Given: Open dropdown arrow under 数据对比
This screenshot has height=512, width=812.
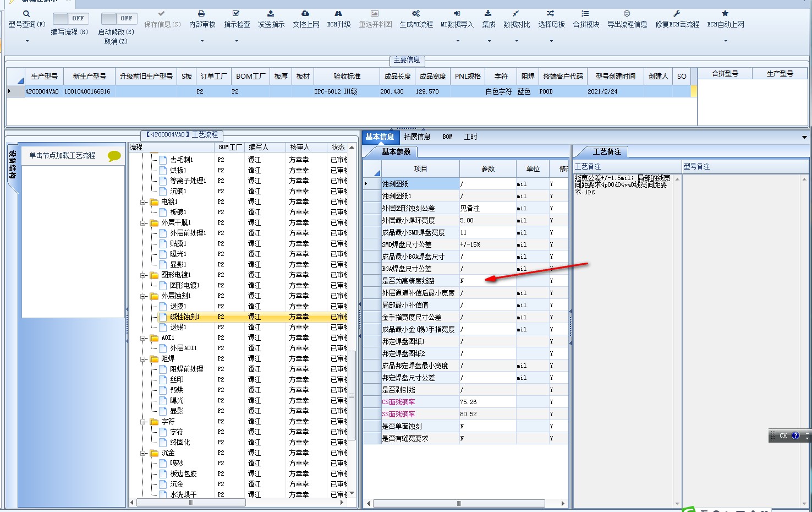Looking at the screenshot, I should pos(517,41).
